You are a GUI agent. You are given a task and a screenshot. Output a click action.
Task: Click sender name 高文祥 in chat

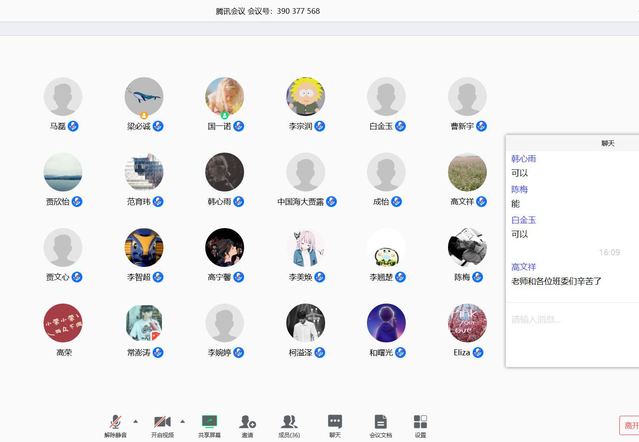523,267
